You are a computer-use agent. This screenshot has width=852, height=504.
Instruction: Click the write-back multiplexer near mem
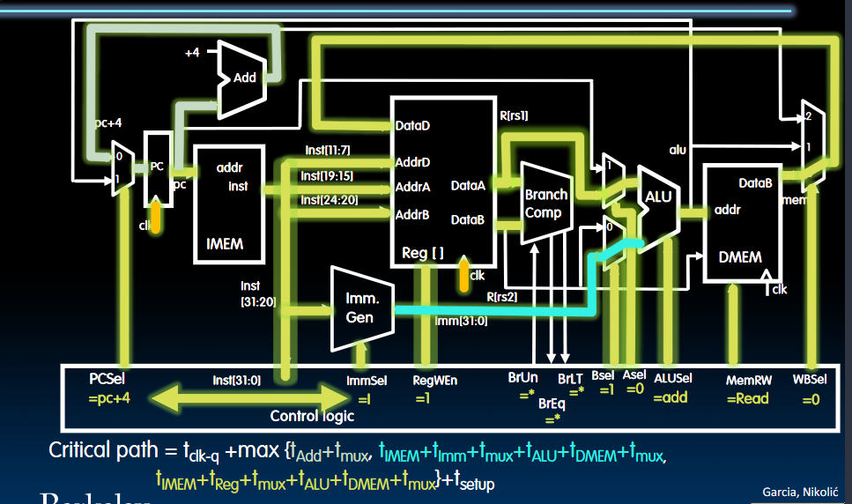pyautogui.click(x=813, y=143)
